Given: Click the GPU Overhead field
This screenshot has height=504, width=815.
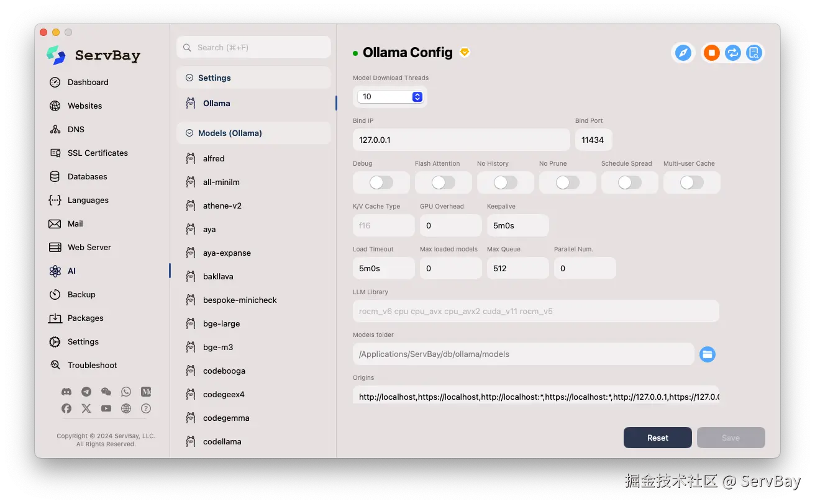Looking at the screenshot, I should click(x=450, y=225).
